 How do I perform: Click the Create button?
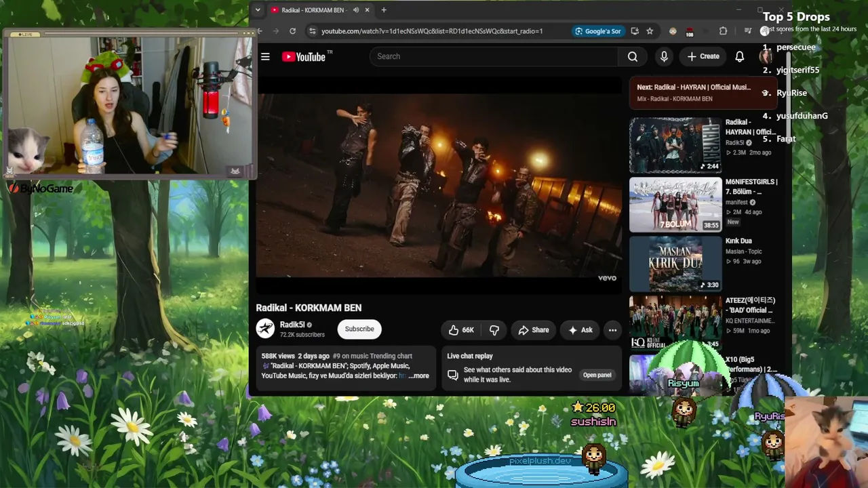[703, 56]
